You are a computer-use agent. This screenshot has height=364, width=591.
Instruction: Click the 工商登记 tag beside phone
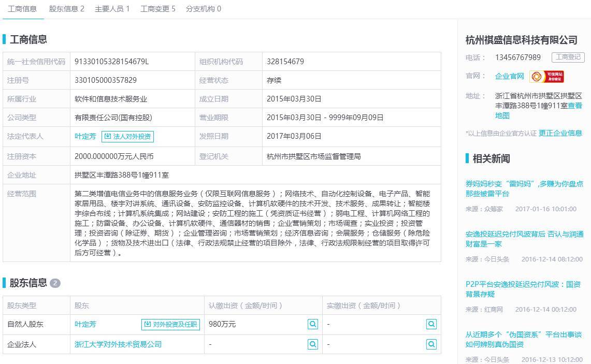pyautogui.click(x=568, y=57)
